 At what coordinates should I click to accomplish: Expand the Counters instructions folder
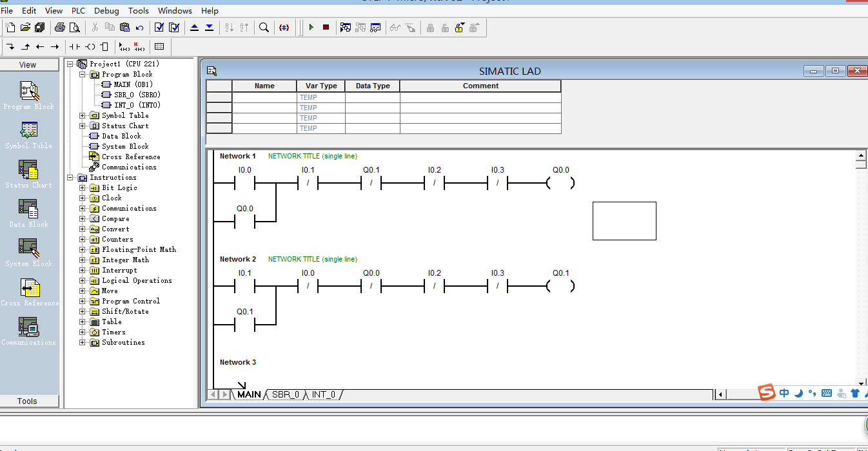(83, 239)
